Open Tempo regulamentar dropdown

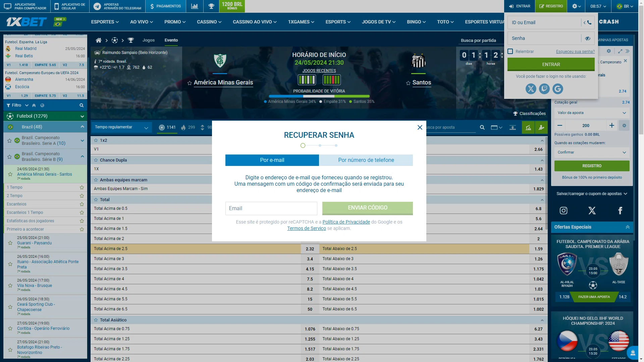(121, 127)
